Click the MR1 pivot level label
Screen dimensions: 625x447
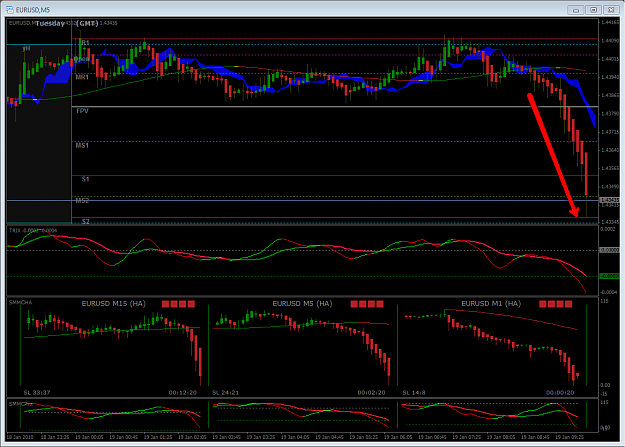point(82,77)
